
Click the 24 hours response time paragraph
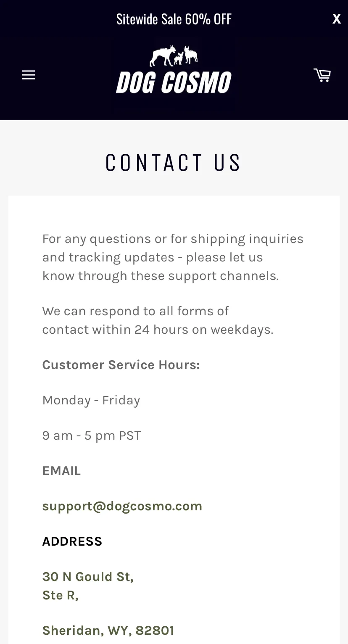158,320
